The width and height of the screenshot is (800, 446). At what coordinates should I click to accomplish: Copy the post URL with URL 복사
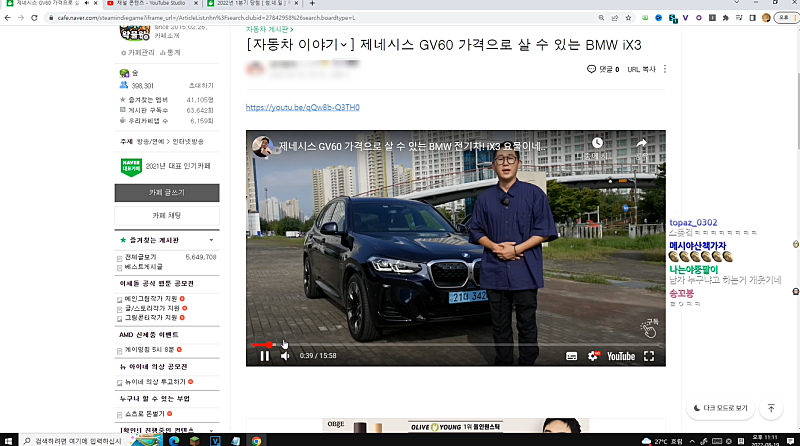[x=641, y=69]
